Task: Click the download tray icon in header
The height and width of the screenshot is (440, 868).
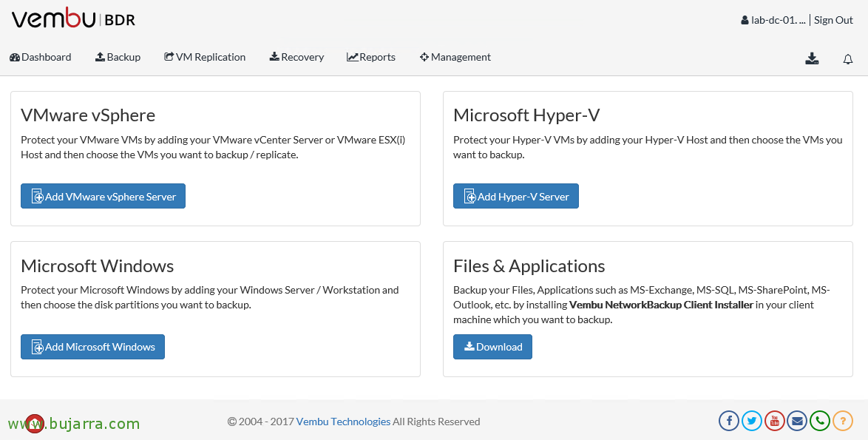Action: [x=812, y=58]
